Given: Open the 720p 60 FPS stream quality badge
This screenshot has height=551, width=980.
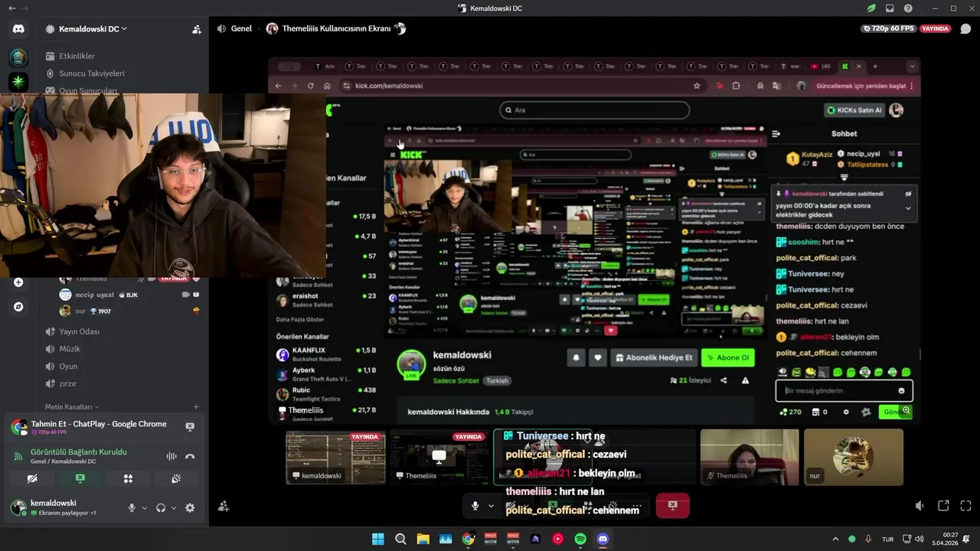Looking at the screenshot, I should [888, 28].
